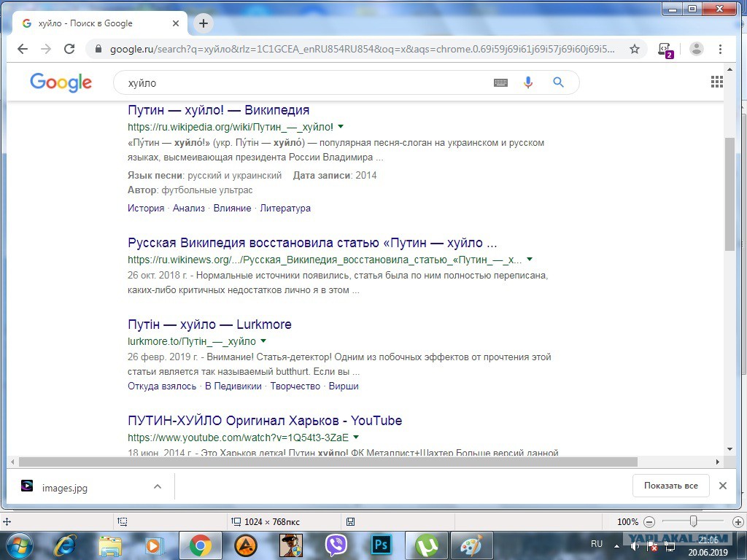Image resolution: width=747 pixels, height=560 pixels.
Task: Switch to Chrome in taskbar
Action: click(x=200, y=545)
